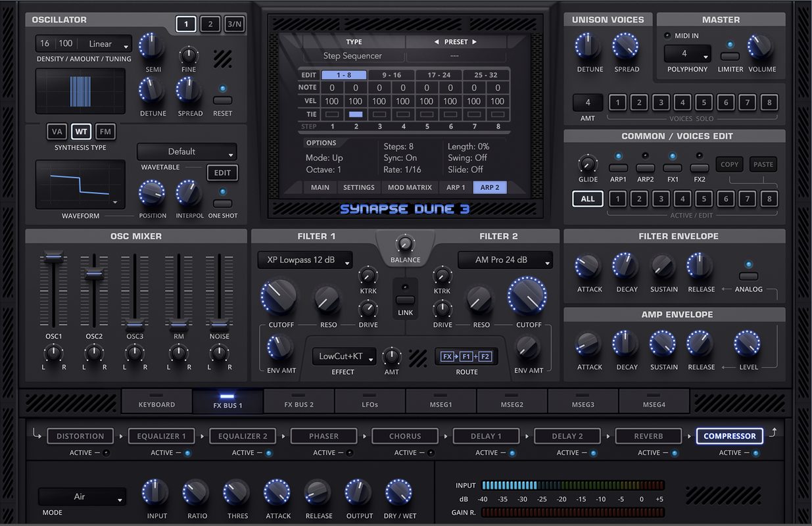Image resolution: width=812 pixels, height=526 pixels.
Task: Open the LowCut+KT effect dropdown
Action: click(x=344, y=357)
